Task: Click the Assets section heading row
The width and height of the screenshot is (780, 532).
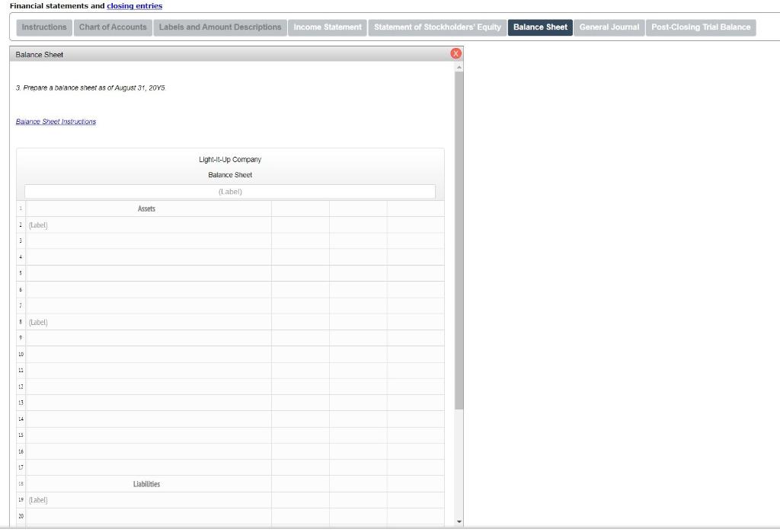Action: pos(148,209)
